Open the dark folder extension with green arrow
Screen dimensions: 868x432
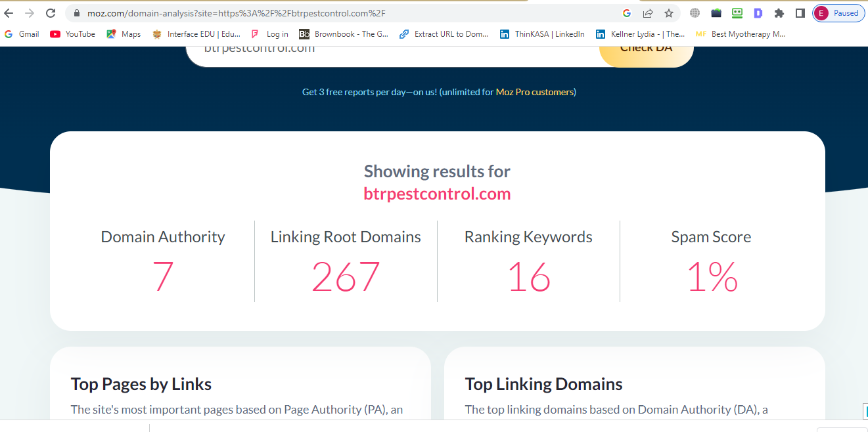point(716,13)
